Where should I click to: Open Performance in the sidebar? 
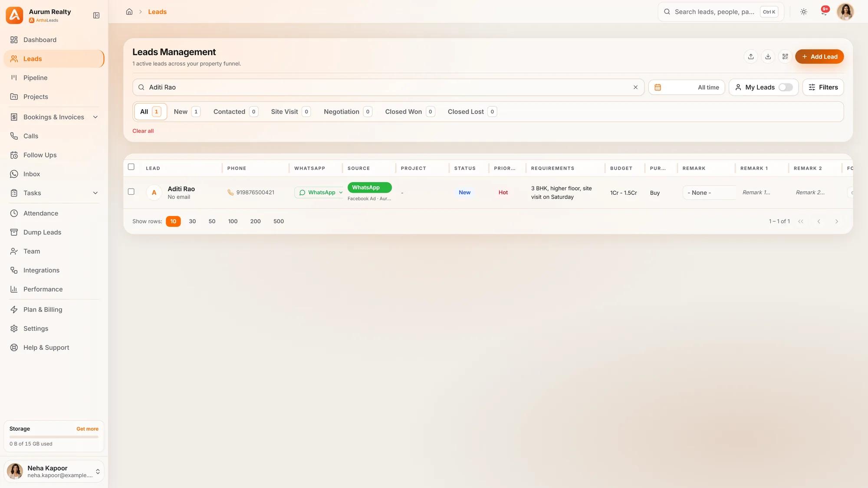click(x=54, y=289)
